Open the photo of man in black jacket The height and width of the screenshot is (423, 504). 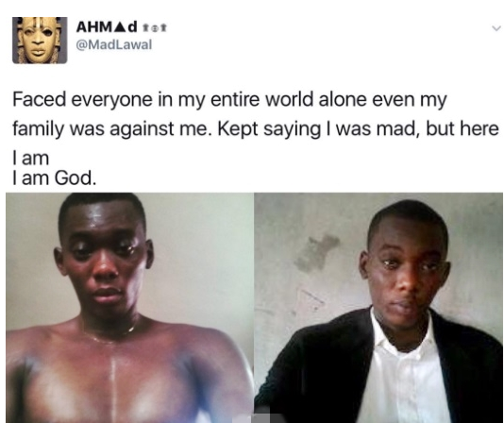pos(378,308)
